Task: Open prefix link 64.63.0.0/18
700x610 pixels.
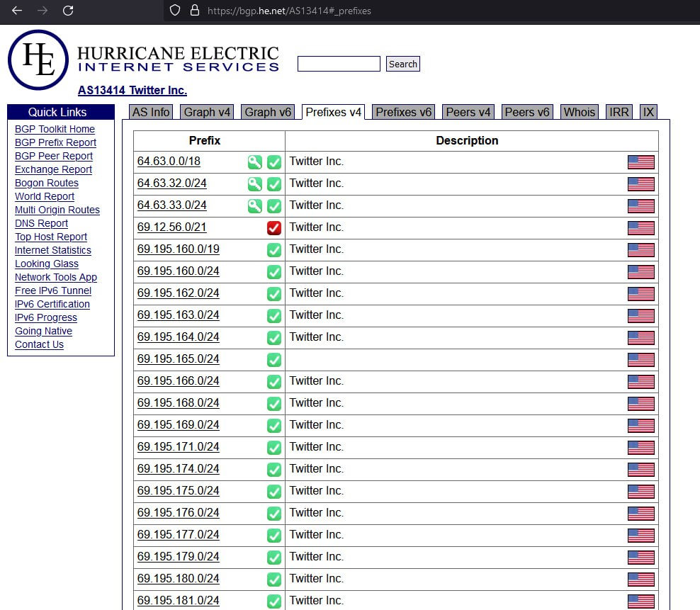Action: [x=169, y=162]
